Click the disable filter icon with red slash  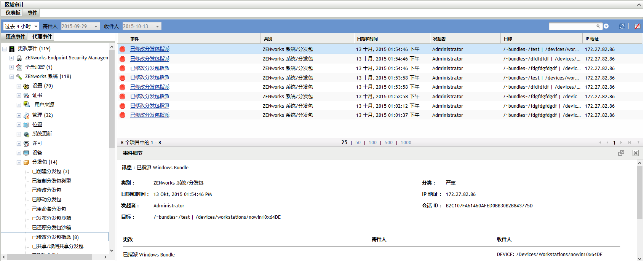(637, 26)
